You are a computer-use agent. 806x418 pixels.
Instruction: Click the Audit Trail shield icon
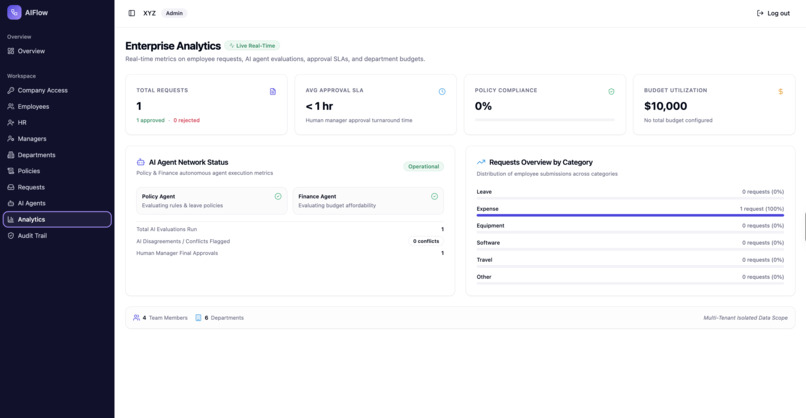(11, 235)
